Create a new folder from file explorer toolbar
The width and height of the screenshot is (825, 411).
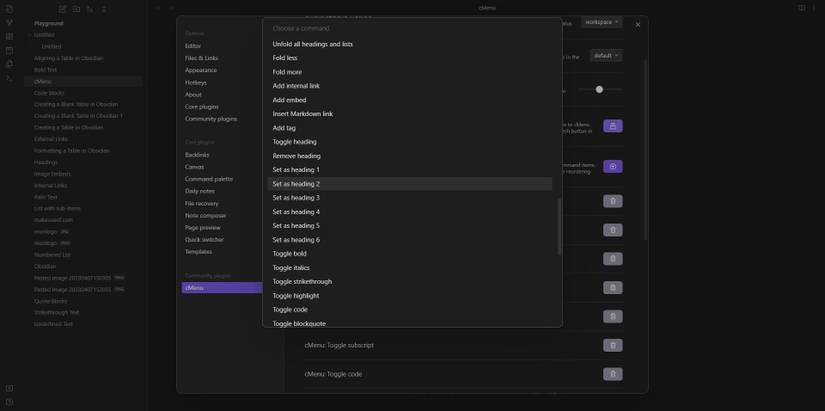[x=76, y=9]
